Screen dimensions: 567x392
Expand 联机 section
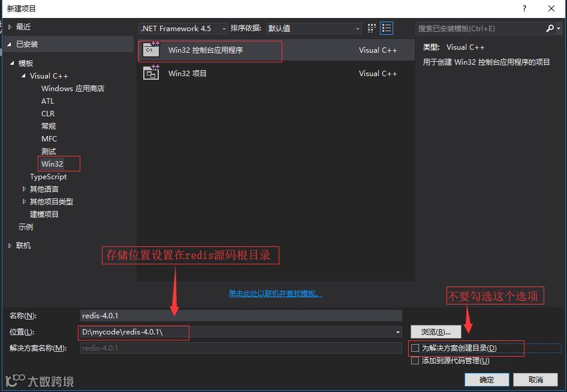pos(10,246)
